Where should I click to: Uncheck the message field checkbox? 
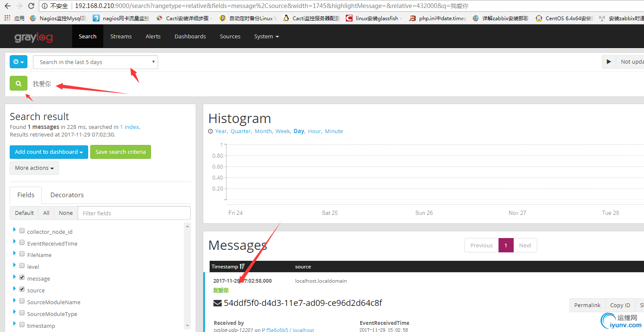pyautogui.click(x=22, y=277)
